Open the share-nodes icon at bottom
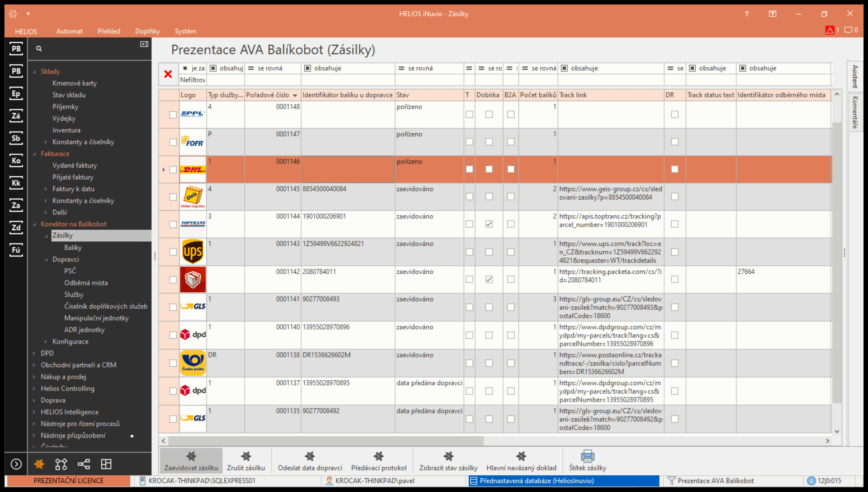The width and height of the screenshot is (868, 492). coord(84,464)
